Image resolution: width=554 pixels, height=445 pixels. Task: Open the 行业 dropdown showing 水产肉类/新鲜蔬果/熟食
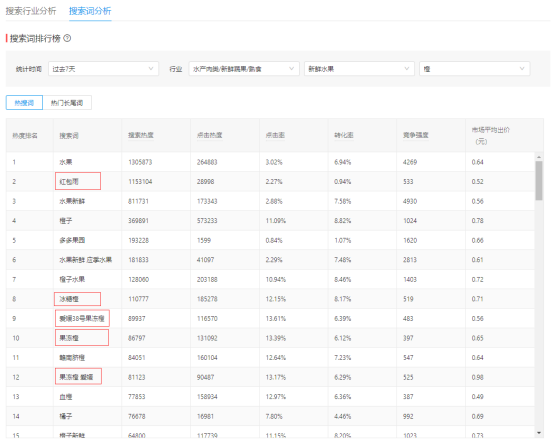244,69
